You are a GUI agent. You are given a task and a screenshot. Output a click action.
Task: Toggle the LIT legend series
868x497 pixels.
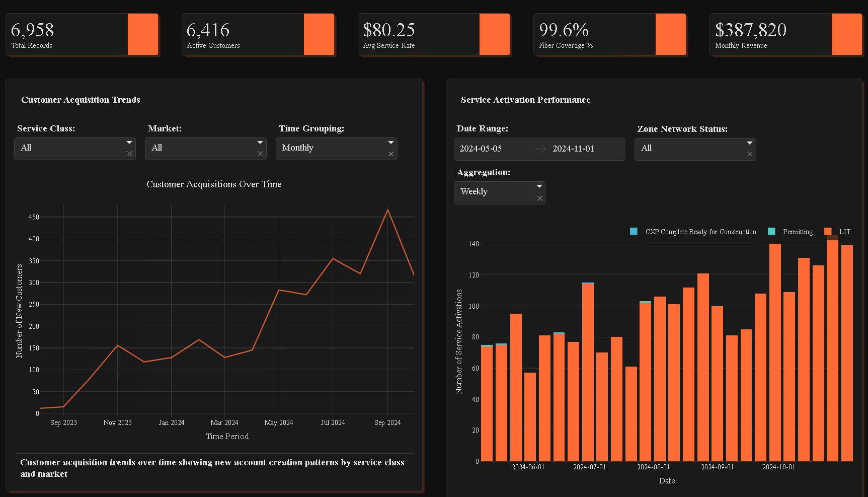click(844, 232)
